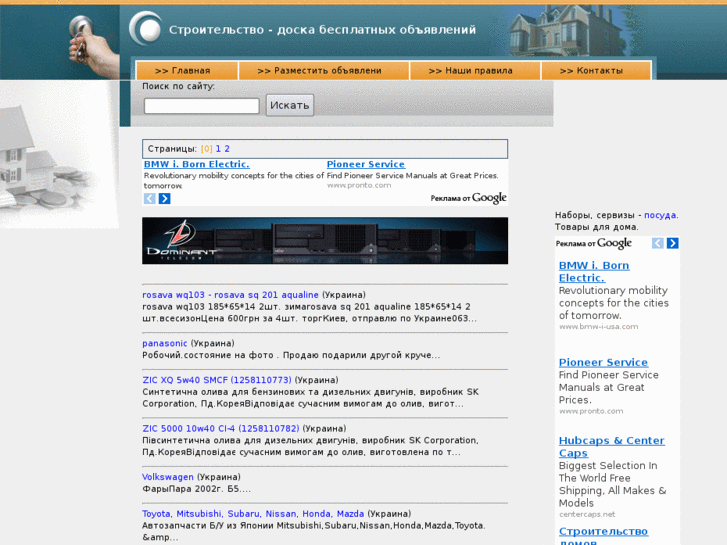Image resolution: width=727 pixels, height=545 pixels.
Task: Click next arrow in top Google ad
Action: click(165, 199)
